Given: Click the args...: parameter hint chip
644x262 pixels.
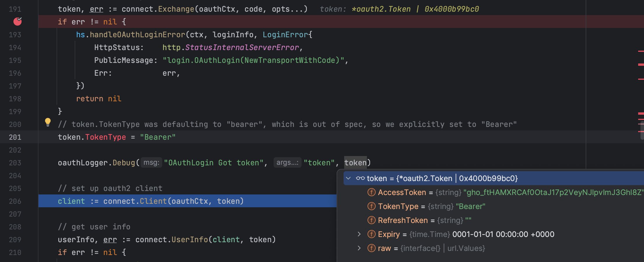Looking at the screenshot, I should (287, 162).
